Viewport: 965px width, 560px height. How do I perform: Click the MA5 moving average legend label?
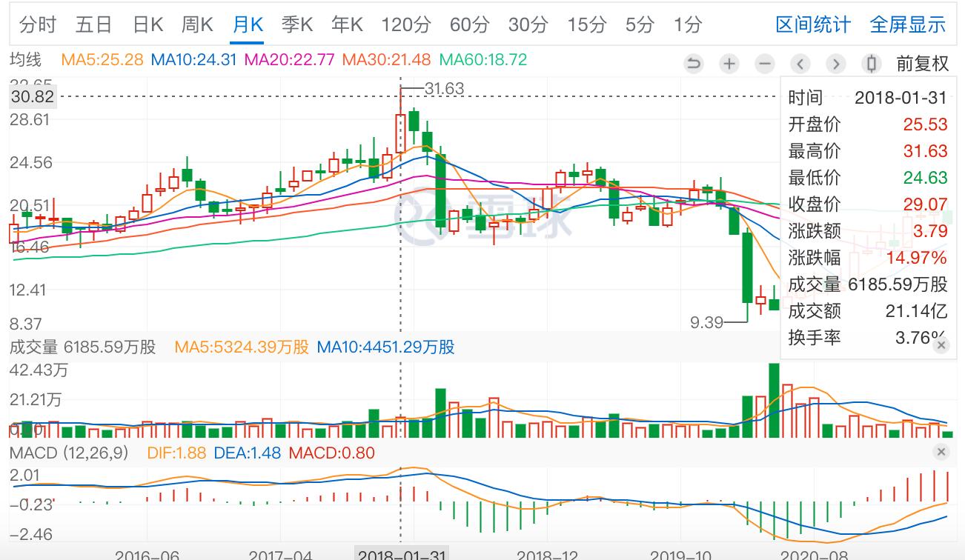pos(102,59)
